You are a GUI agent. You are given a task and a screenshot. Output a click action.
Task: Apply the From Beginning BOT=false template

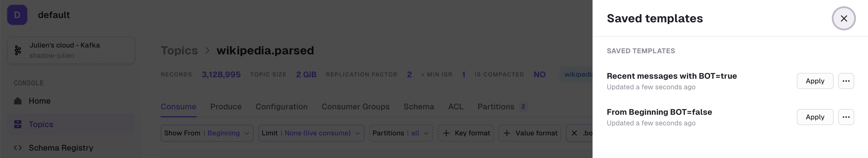tap(815, 117)
